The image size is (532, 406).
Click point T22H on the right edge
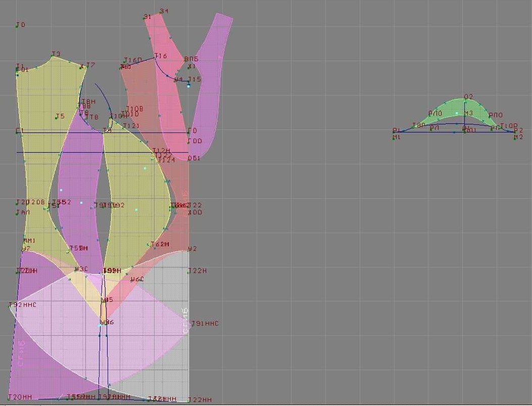pos(189,272)
